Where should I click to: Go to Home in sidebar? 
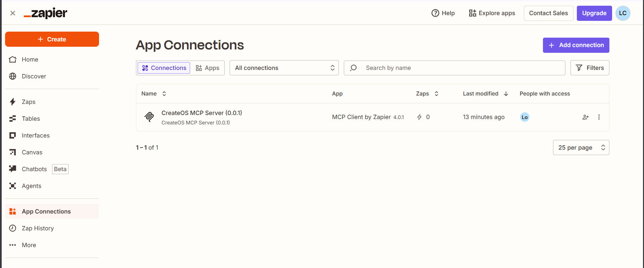tap(52, 60)
